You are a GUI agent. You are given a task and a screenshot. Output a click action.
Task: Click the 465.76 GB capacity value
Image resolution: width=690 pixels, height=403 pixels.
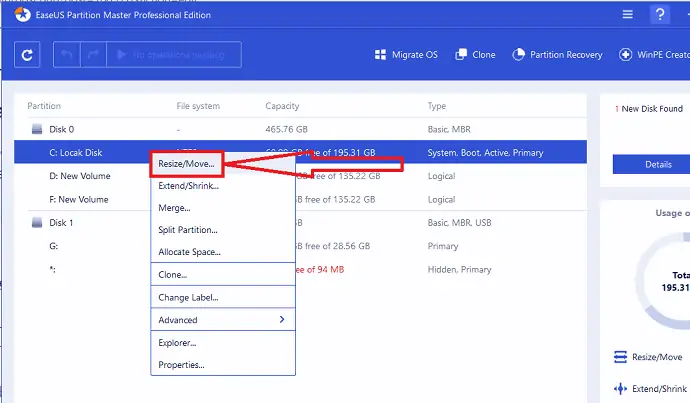coord(286,129)
